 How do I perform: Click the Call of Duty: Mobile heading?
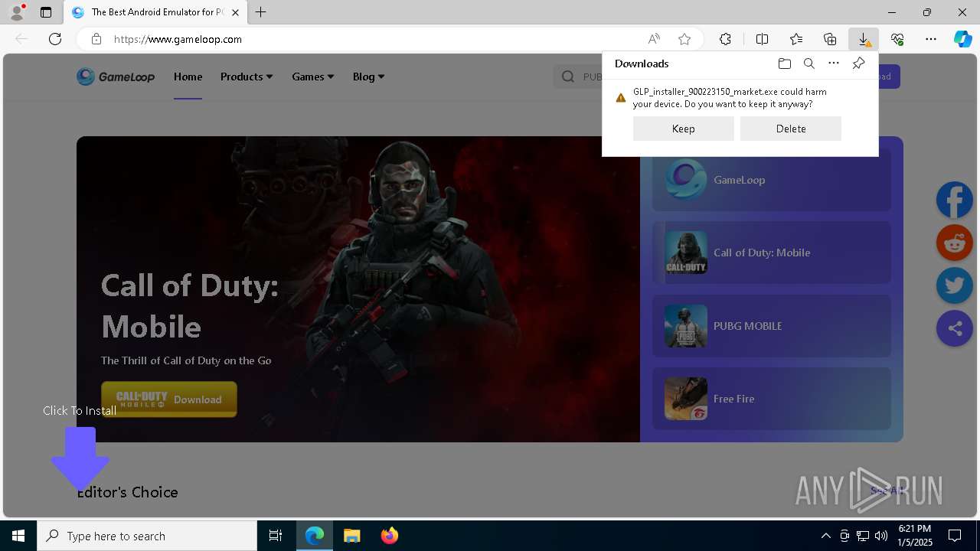(x=190, y=306)
